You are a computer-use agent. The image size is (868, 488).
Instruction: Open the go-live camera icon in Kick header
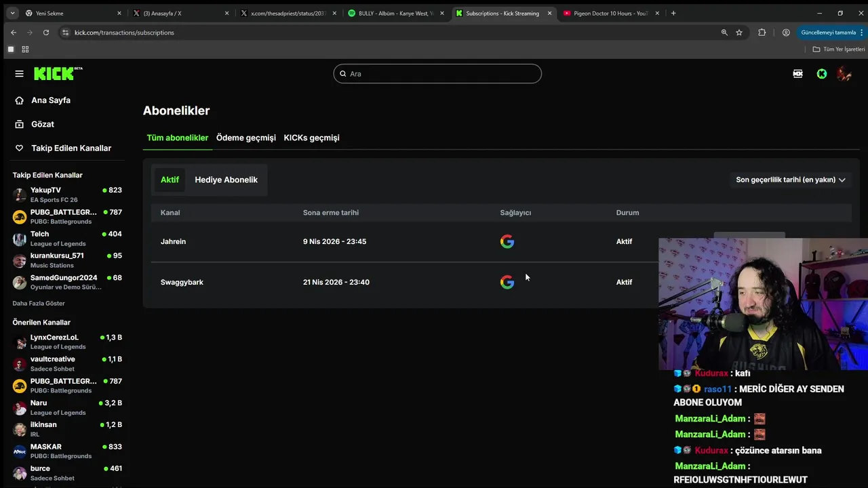(797, 73)
